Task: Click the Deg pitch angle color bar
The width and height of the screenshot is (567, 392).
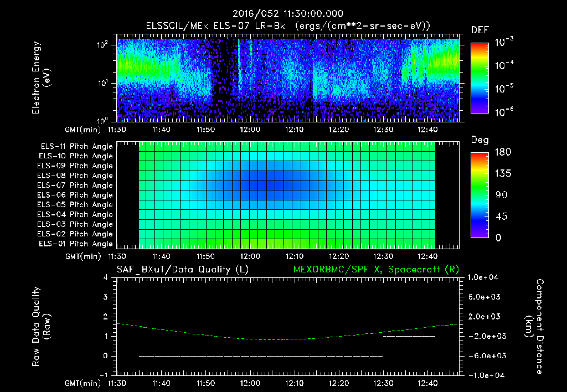Action: point(480,195)
